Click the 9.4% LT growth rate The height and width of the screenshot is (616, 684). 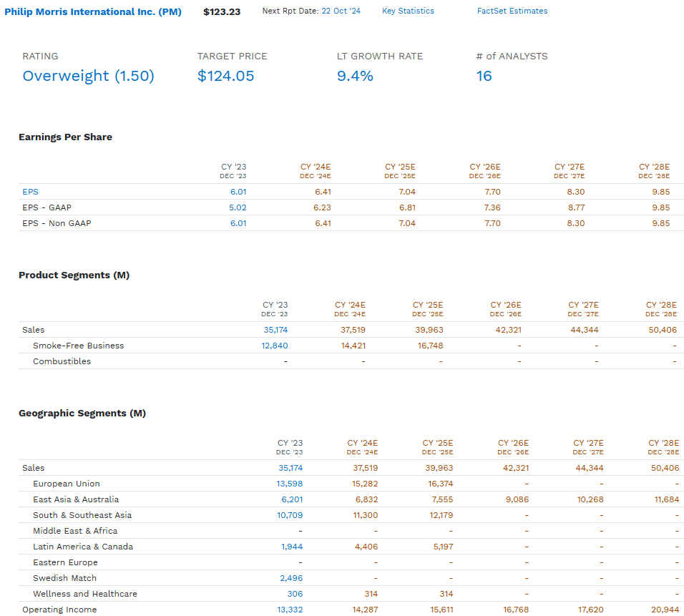(356, 76)
